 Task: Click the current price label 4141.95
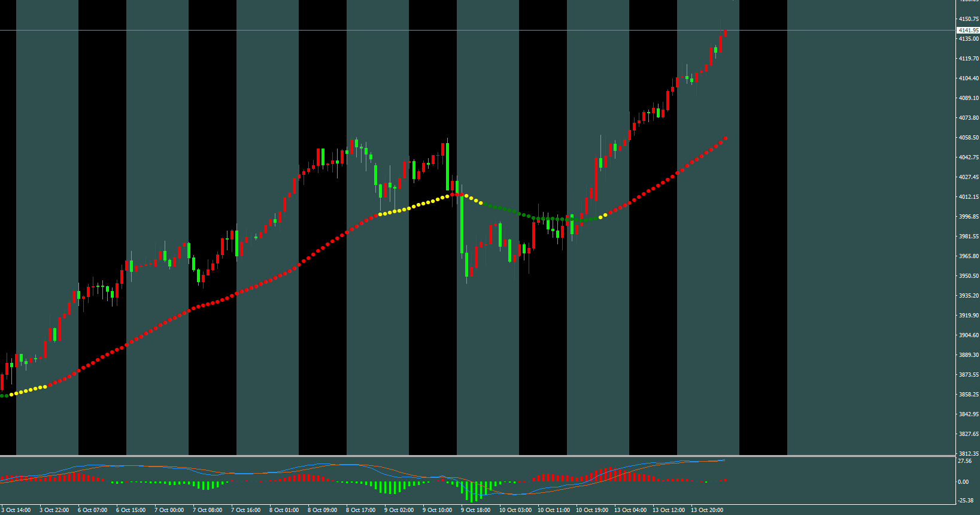[x=968, y=30]
